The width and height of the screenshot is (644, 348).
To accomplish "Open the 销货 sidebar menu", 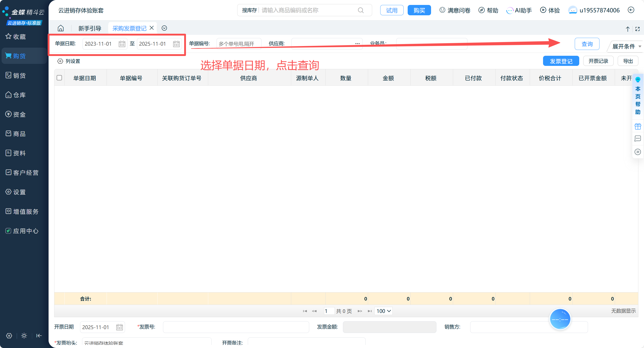I will tap(19, 76).
